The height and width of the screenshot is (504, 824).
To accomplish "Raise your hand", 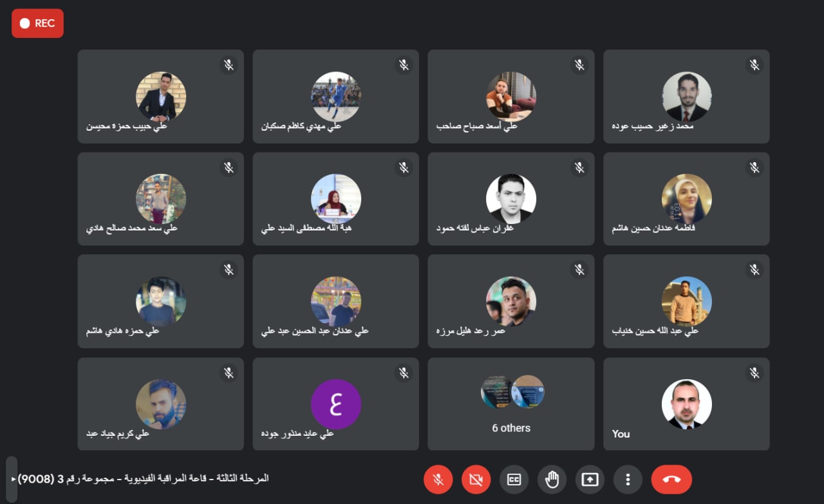I will click(552, 480).
